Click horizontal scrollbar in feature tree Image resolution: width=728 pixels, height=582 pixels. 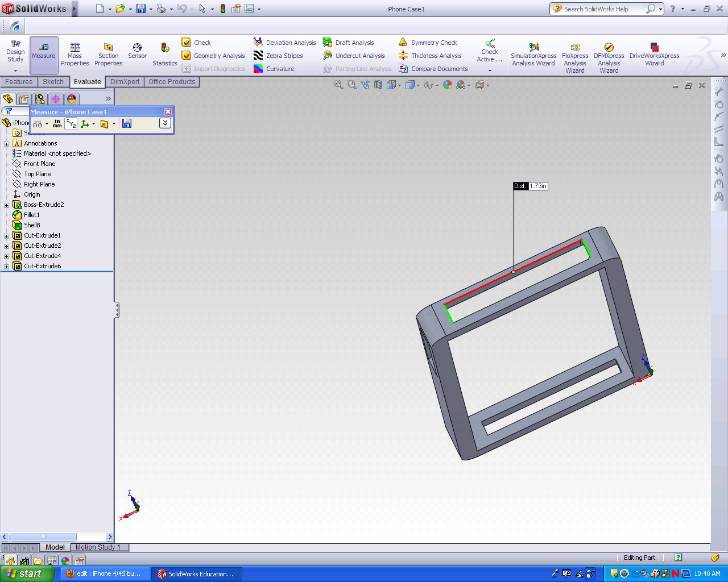coord(43,537)
